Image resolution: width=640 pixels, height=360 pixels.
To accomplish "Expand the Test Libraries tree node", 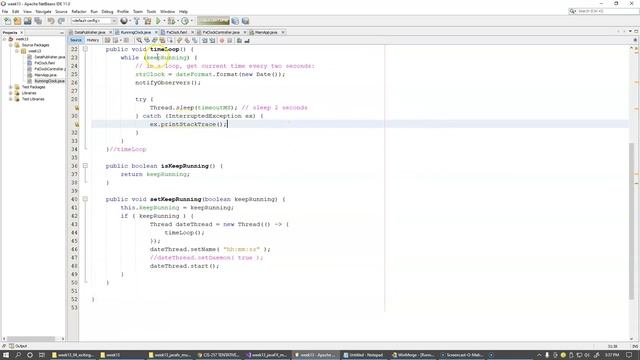I will pyautogui.click(x=11, y=99).
